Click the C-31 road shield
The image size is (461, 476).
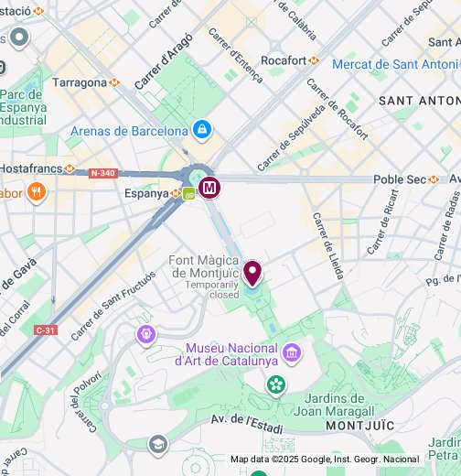pyautogui.click(x=46, y=330)
